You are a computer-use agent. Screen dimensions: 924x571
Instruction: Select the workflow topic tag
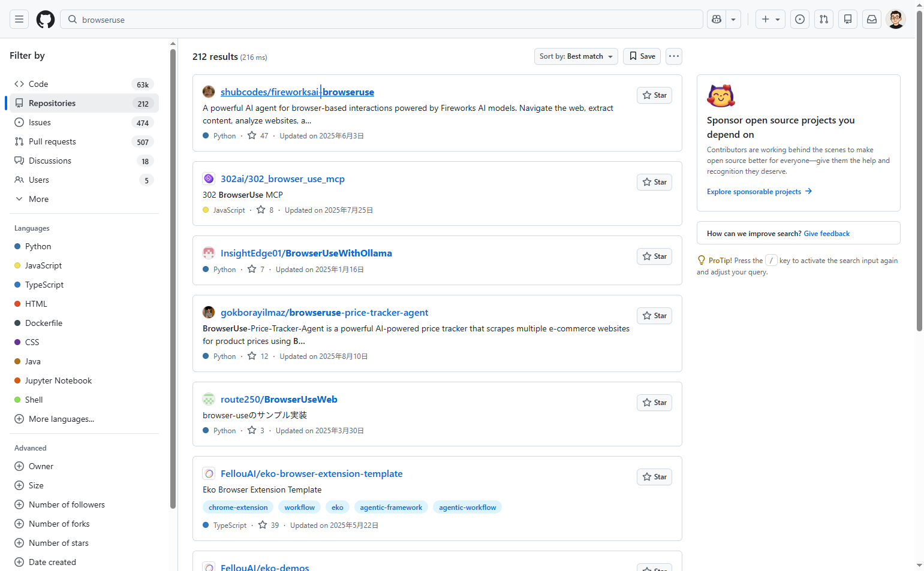click(300, 507)
